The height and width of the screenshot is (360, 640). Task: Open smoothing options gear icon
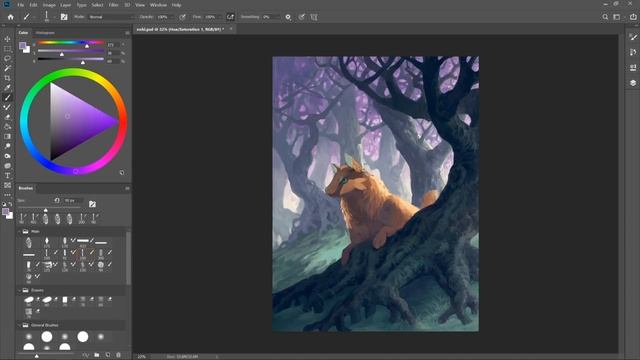tap(288, 17)
